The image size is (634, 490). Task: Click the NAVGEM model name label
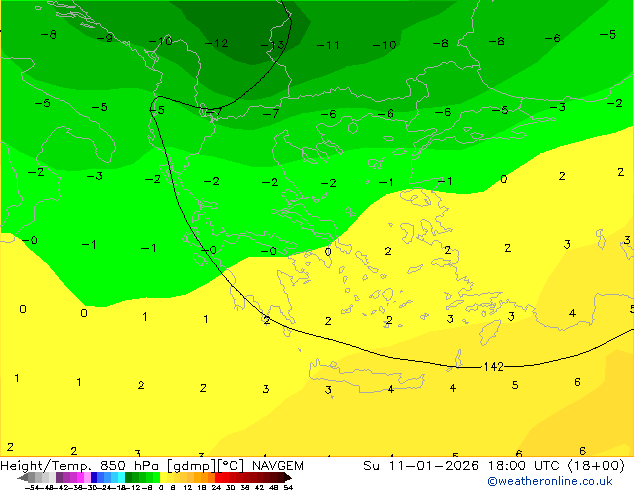coord(278,466)
